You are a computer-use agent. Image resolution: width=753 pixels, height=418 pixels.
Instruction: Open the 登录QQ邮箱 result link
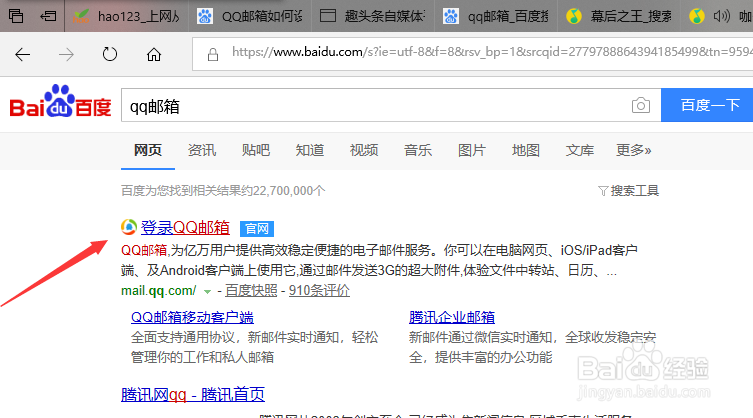point(185,227)
